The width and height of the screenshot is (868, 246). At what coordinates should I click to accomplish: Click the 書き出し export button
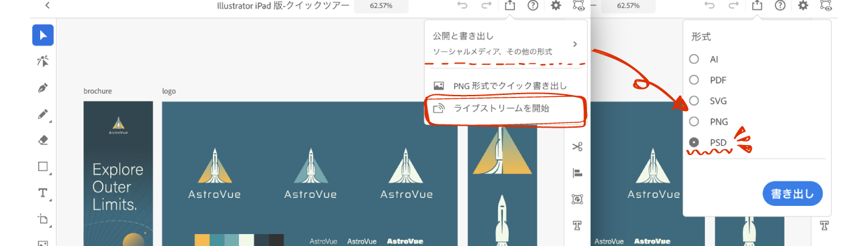(793, 194)
